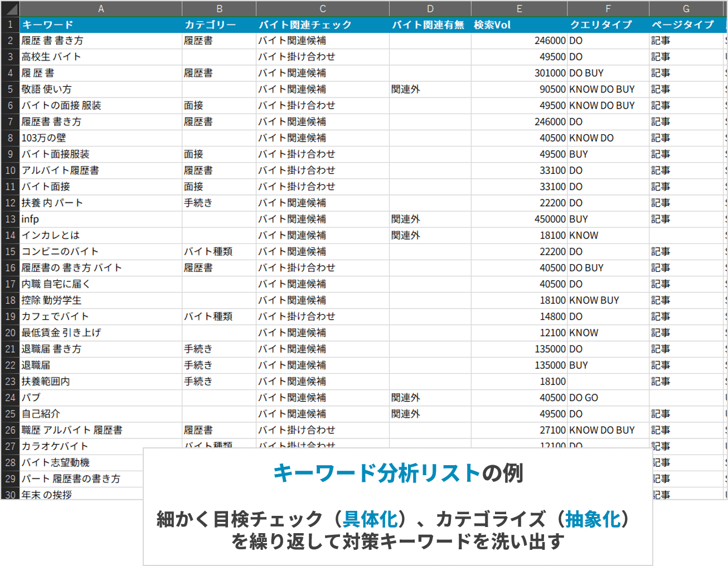The width and height of the screenshot is (728, 566).
Task: Select 面接 category in バイト面接服装 row
Action: (x=219, y=154)
